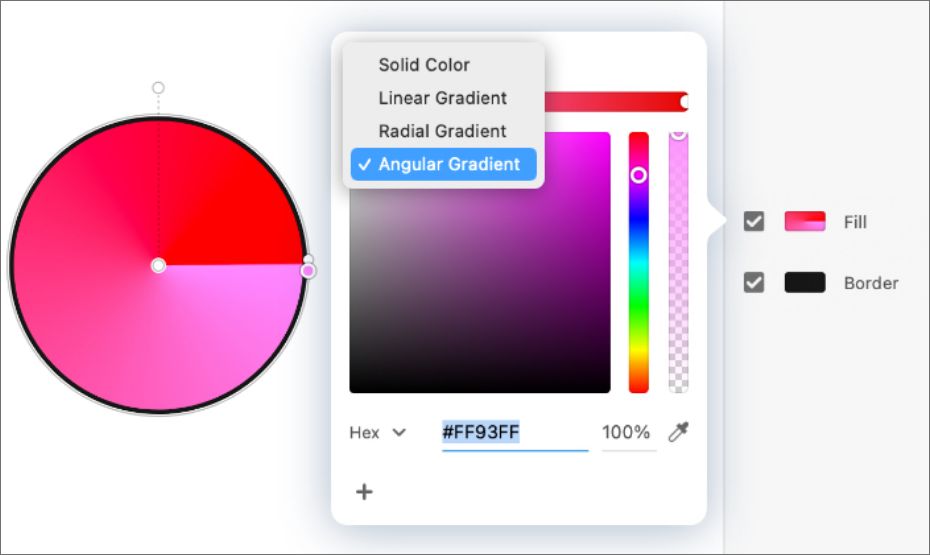Click the pink gradient stop handle on circle edge
This screenshot has height=555, width=930.
click(x=308, y=271)
